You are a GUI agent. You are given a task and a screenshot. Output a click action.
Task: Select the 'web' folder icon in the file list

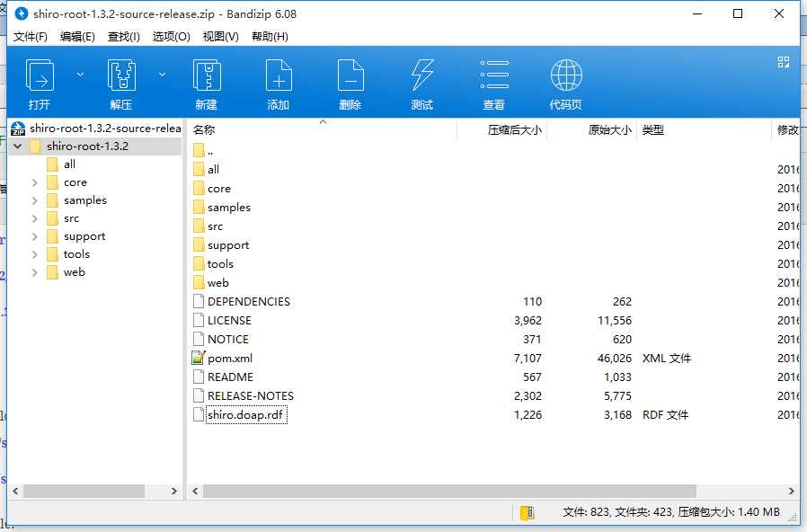point(199,283)
